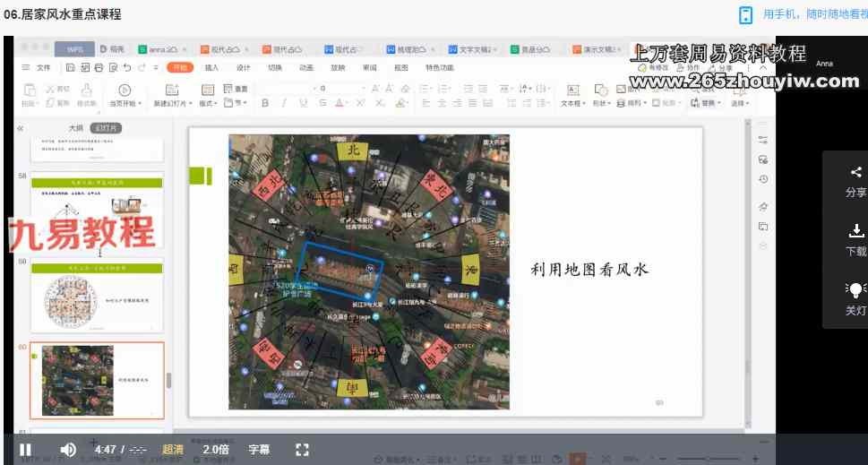Select slide 60 thumbnail

click(x=97, y=380)
